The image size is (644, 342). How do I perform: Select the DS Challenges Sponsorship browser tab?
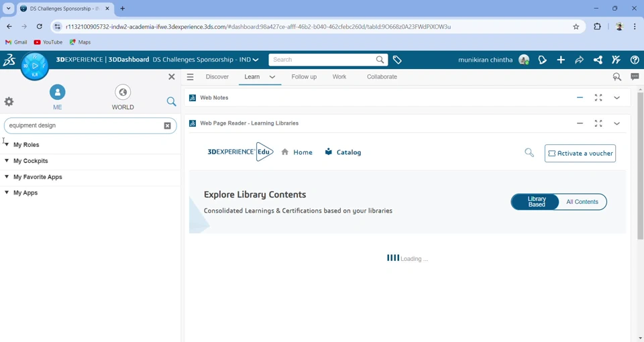[x=65, y=8]
